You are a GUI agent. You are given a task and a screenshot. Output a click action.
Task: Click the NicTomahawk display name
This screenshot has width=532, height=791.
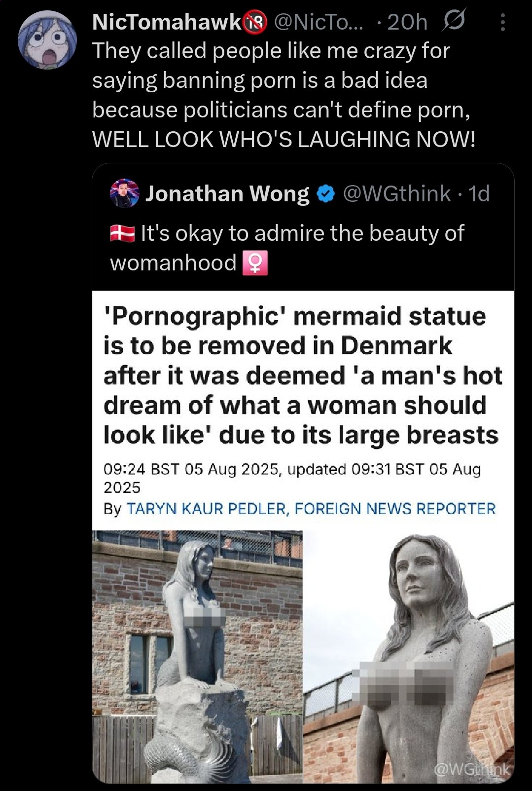tap(167, 22)
